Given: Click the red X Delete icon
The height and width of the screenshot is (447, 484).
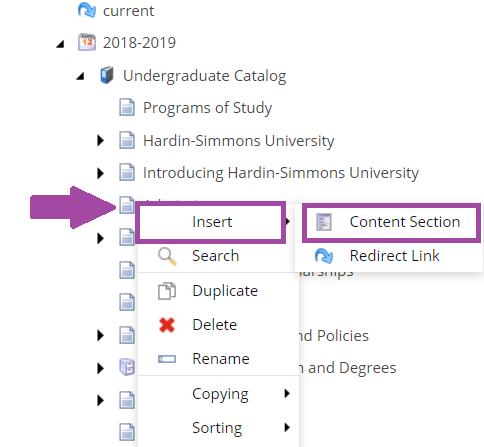Looking at the screenshot, I should 167,325.
